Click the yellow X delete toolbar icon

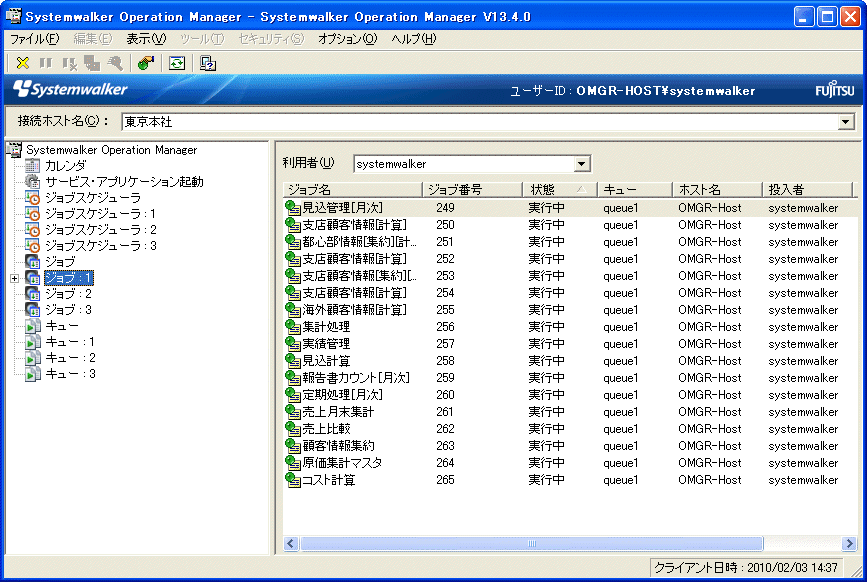[23, 63]
